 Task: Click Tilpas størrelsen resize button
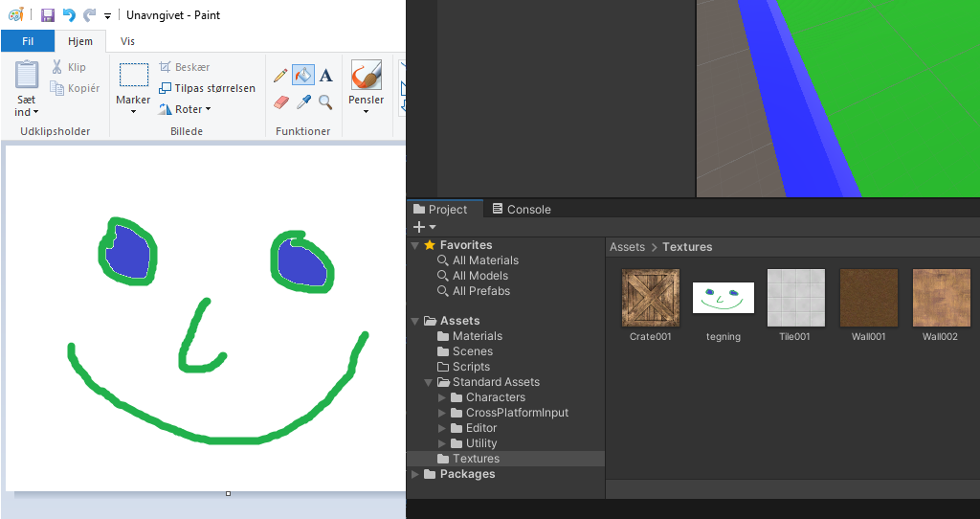[207, 88]
